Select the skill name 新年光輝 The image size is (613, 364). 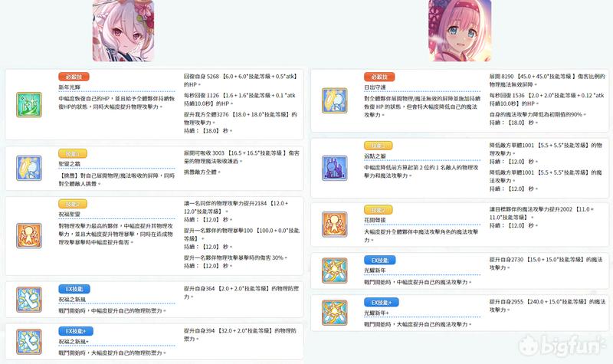[70, 87]
